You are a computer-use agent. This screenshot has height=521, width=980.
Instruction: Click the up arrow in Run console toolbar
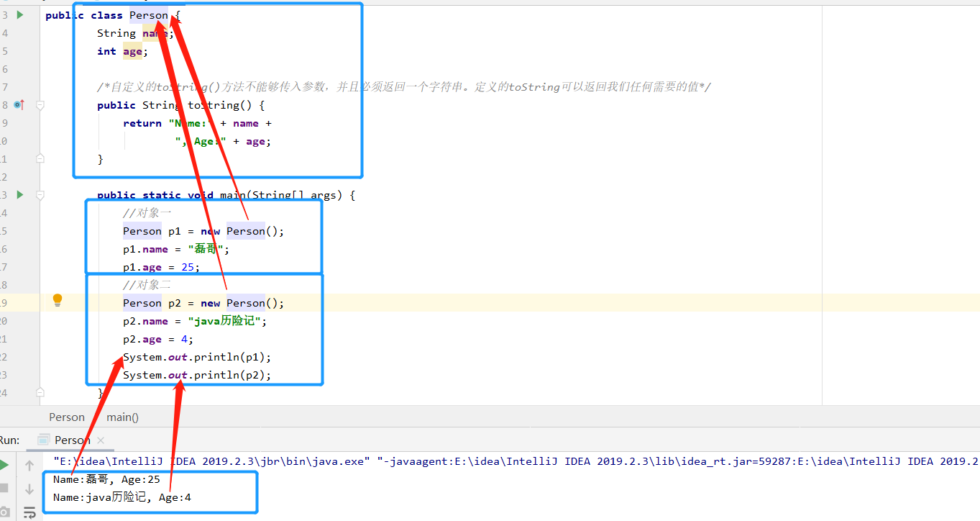29,466
